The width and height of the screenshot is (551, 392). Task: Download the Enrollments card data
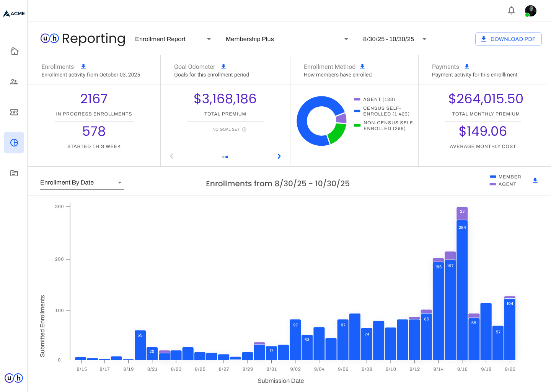point(83,67)
